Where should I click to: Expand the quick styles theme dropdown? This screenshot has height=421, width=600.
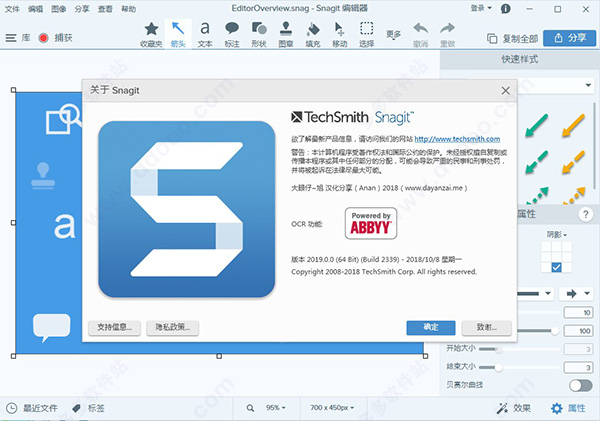[588, 85]
